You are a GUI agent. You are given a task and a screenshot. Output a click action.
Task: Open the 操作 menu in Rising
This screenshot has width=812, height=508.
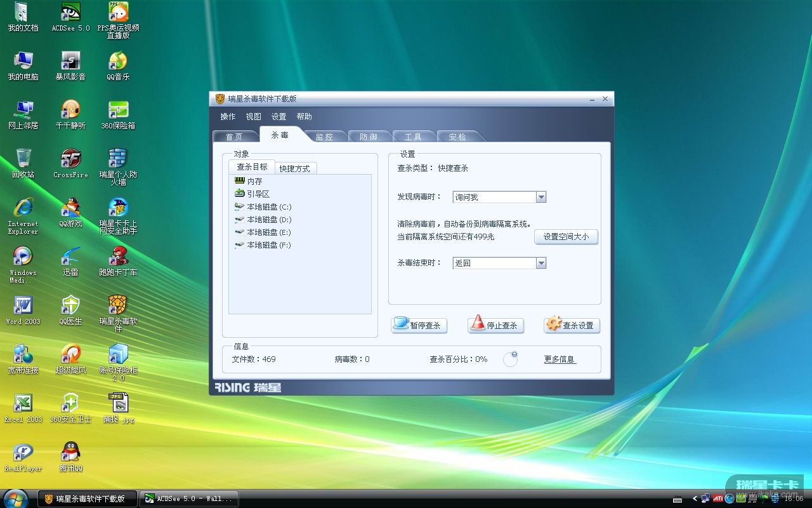(228, 117)
